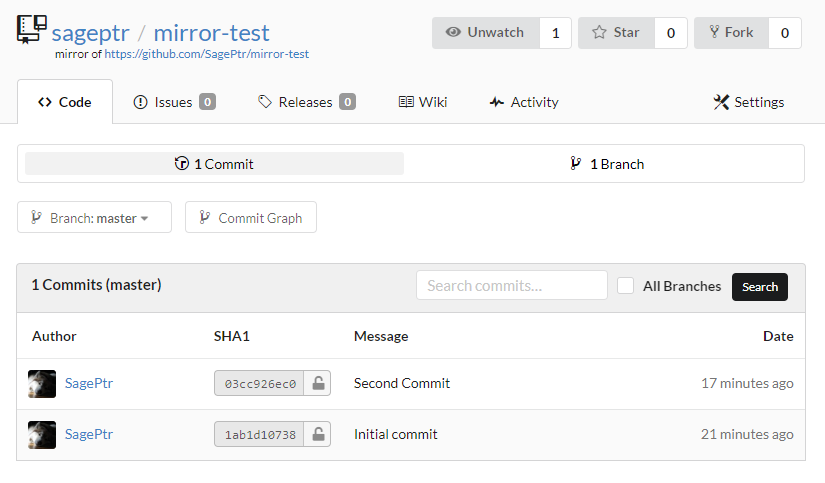Viewport: 825px width, 483px height.
Task: Switch to the Issues tab
Action: pos(175,102)
